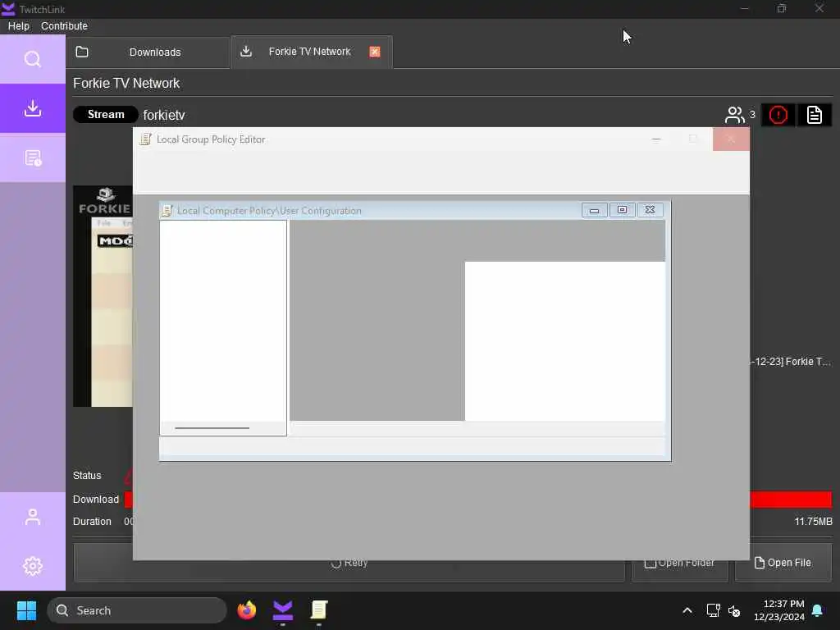Click the taskbar Search box
The width and height of the screenshot is (840, 630).
pyautogui.click(x=137, y=610)
